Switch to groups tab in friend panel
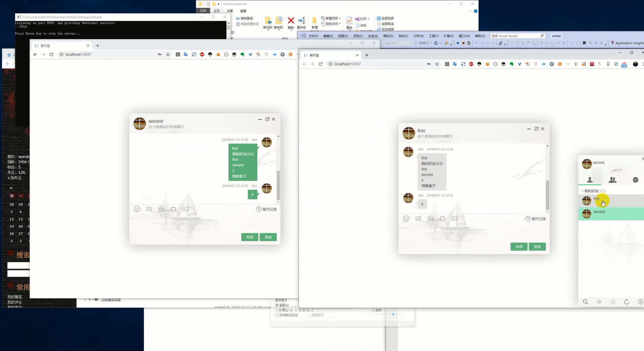This screenshot has width=644, height=351. click(612, 180)
